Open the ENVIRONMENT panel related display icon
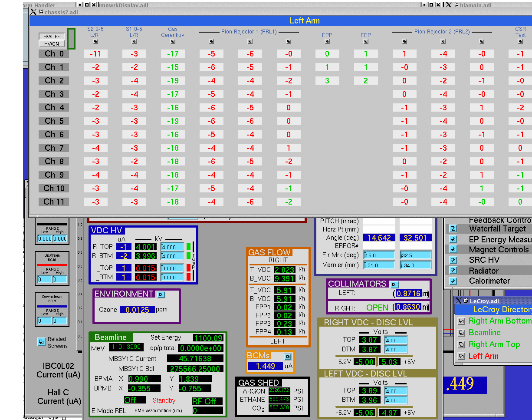Screen dimensions: 532x420 click(x=161, y=294)
